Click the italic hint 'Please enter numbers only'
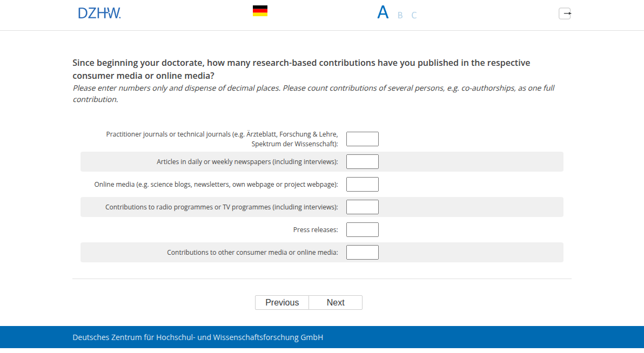The width and height of the screenshot is (644, 353). (x=313, y=93)
